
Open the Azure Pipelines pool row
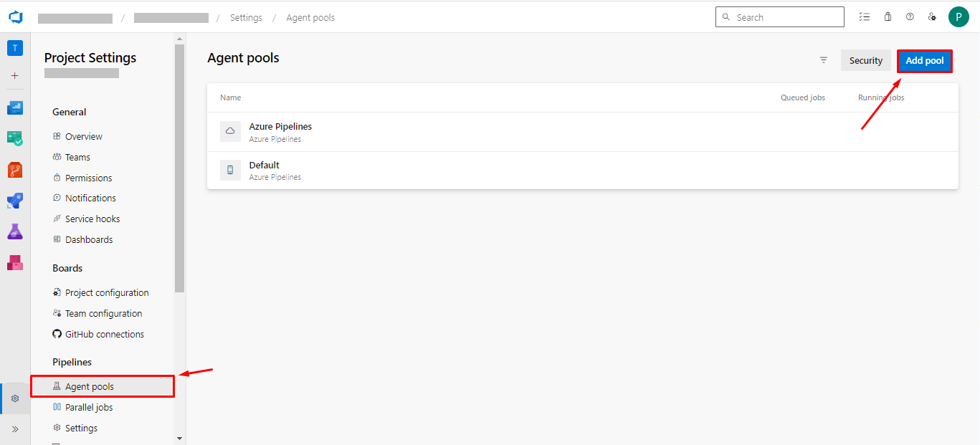[x=583, y=132]
